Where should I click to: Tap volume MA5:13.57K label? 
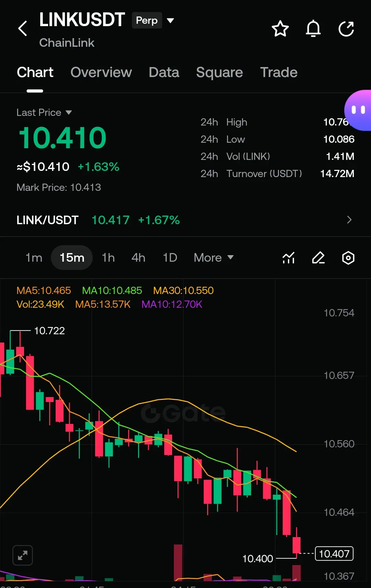tap(103, 304)
